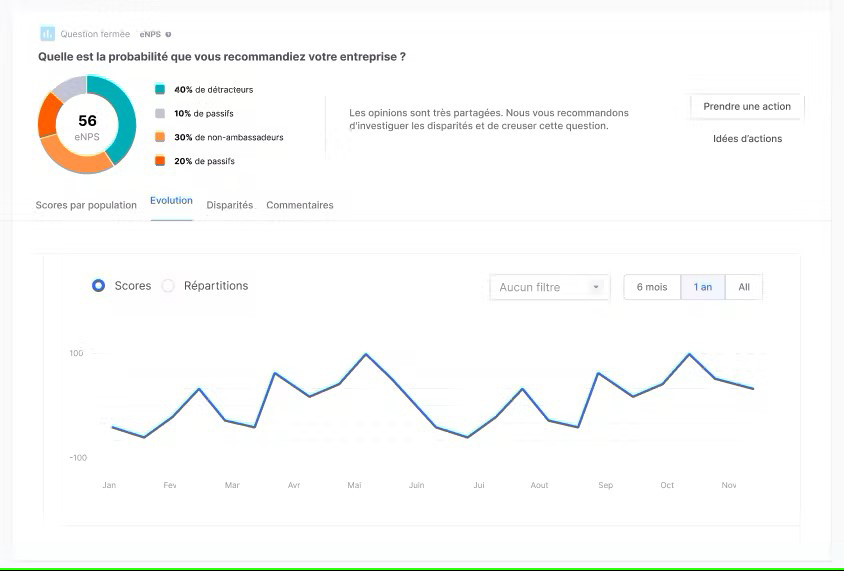Screen dimensions: 844x571
Task: Click the Question fermée label
Action: [95, 34]
